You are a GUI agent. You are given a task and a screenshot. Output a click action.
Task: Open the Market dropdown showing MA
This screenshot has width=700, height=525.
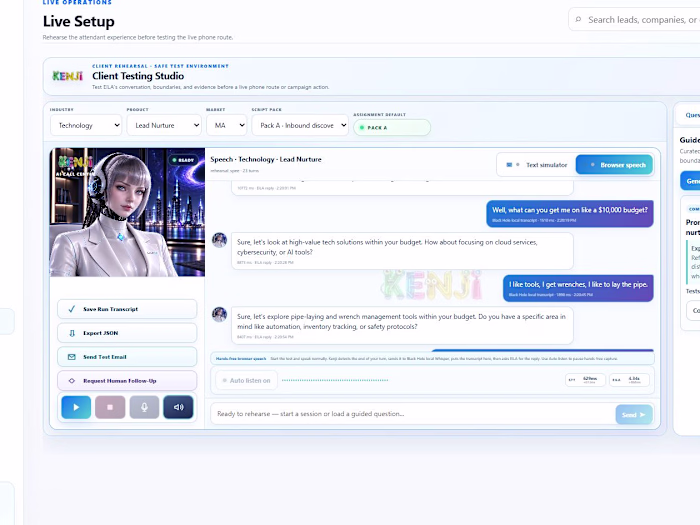tap(226, 125)
